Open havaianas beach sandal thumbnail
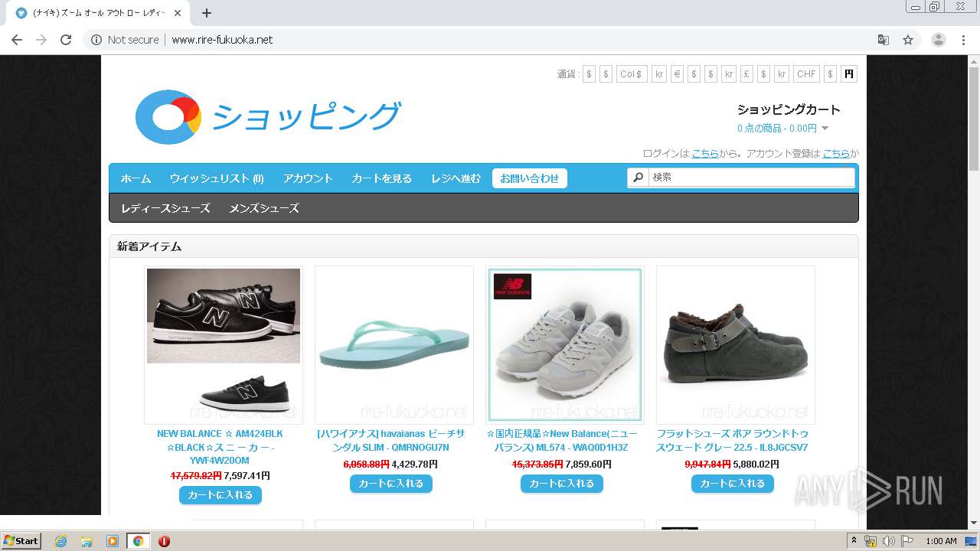 click(394, 344)
